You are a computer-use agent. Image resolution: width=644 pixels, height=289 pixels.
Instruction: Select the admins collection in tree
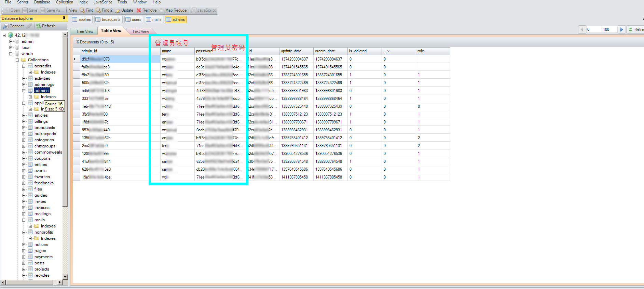coord(42,91)
